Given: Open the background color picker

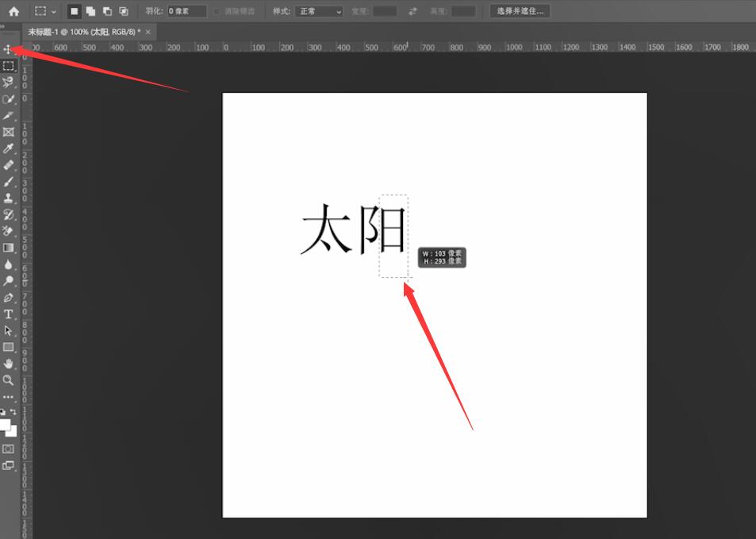Looking at the screenshot, I should click(13, 432).
